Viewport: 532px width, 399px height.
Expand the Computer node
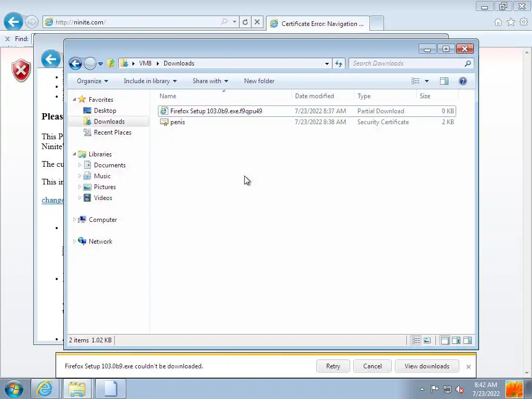point(74,220)
